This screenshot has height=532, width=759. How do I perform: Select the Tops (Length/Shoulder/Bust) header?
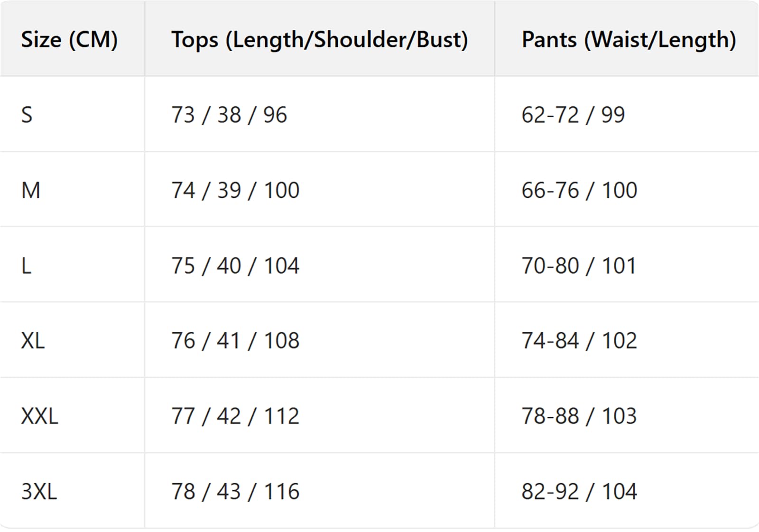point(320,39)
